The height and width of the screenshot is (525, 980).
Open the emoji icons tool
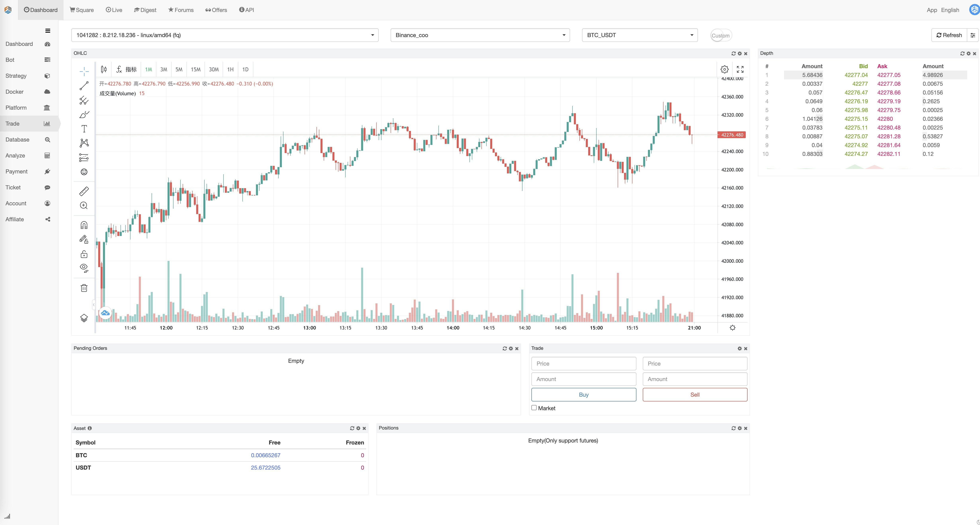click(84, 172)
